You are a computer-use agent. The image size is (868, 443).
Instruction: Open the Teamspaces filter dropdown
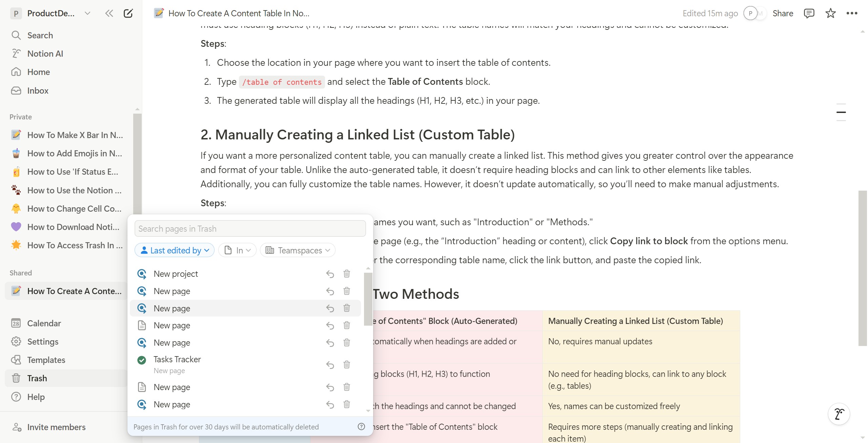click(298, 250)
